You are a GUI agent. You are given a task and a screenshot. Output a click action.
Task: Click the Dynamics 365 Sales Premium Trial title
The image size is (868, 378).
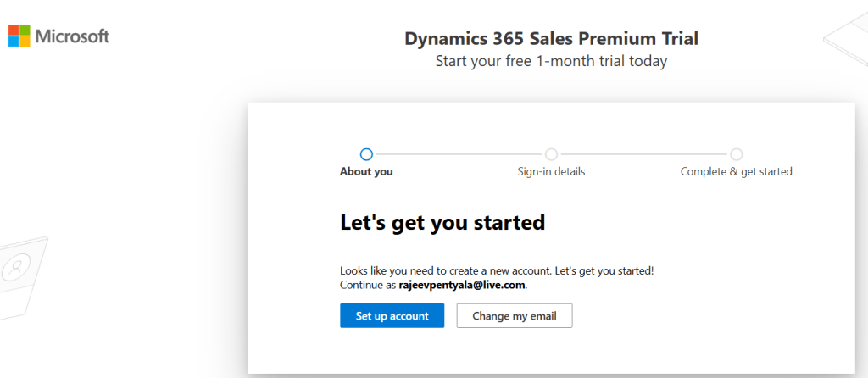pos(551,38)
